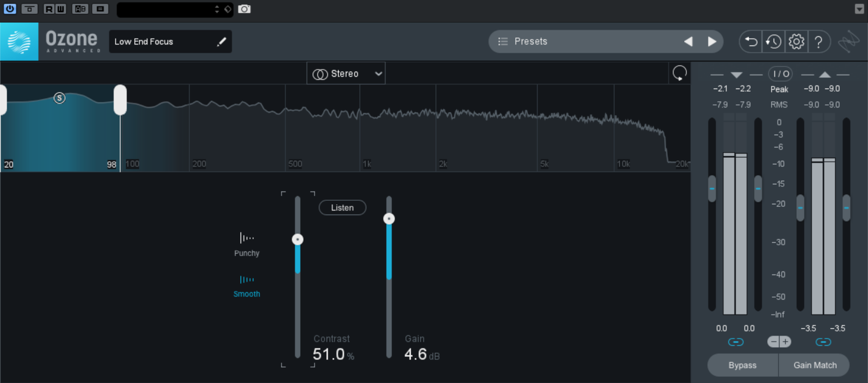The image size is (868, 383).
Task: Open help with the question mark icon
Action: click(818, 41)
